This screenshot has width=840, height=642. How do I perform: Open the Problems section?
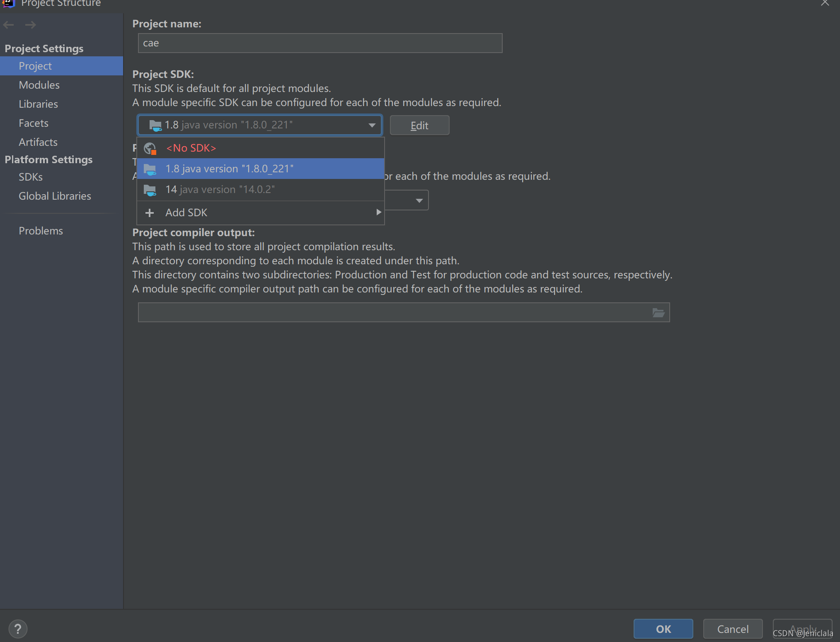tap(41, 230)
